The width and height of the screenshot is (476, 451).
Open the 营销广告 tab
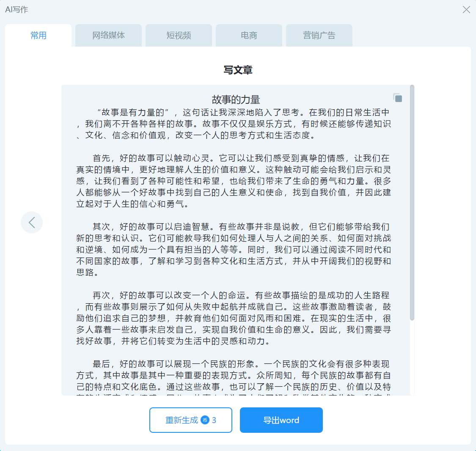click(x=319, y=36)
